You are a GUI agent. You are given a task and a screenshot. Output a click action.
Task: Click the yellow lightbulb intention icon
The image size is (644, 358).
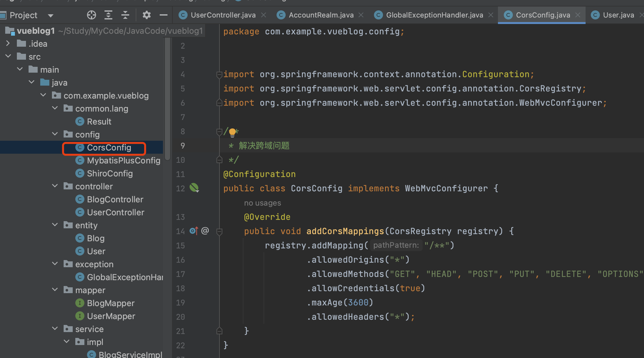click(x=232, y=132)
